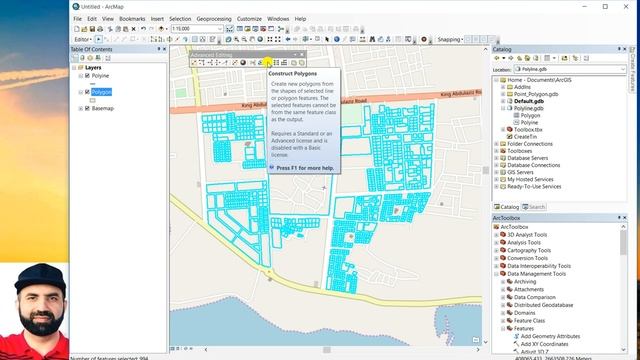Click the Full Extent globe icon
The image size is (640, 360).
[x=260, y=40]
